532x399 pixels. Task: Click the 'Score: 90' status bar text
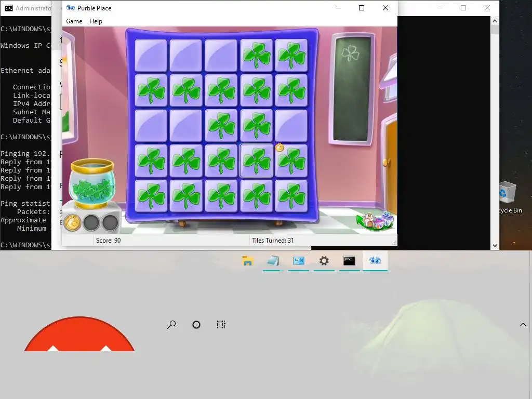[108, 240]
